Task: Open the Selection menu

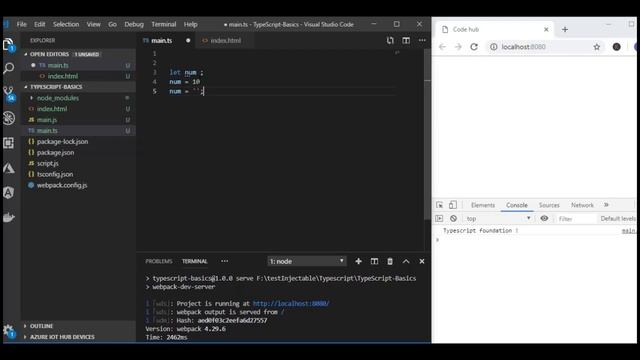Action: [x=66, y=24]
